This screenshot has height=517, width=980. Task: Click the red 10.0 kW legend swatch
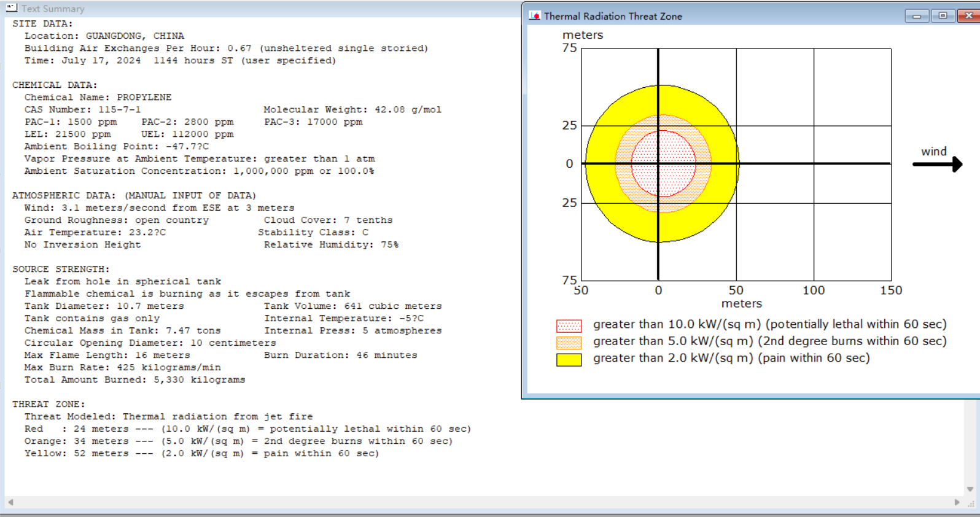click(569, 325)
